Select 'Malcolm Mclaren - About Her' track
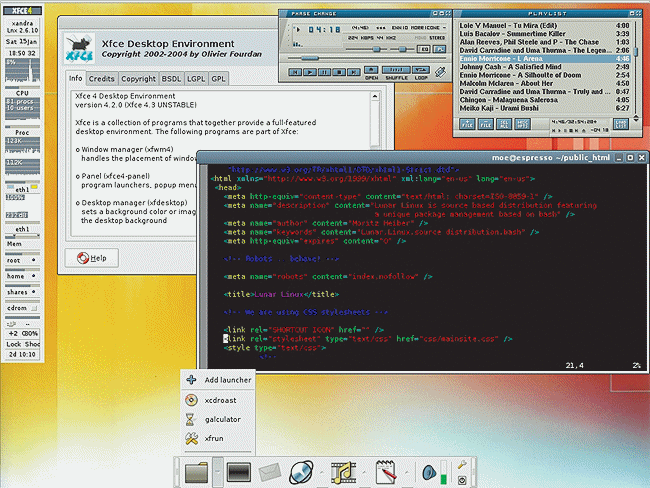The height and width of the screenshot is (488, 650). [544, 83]
